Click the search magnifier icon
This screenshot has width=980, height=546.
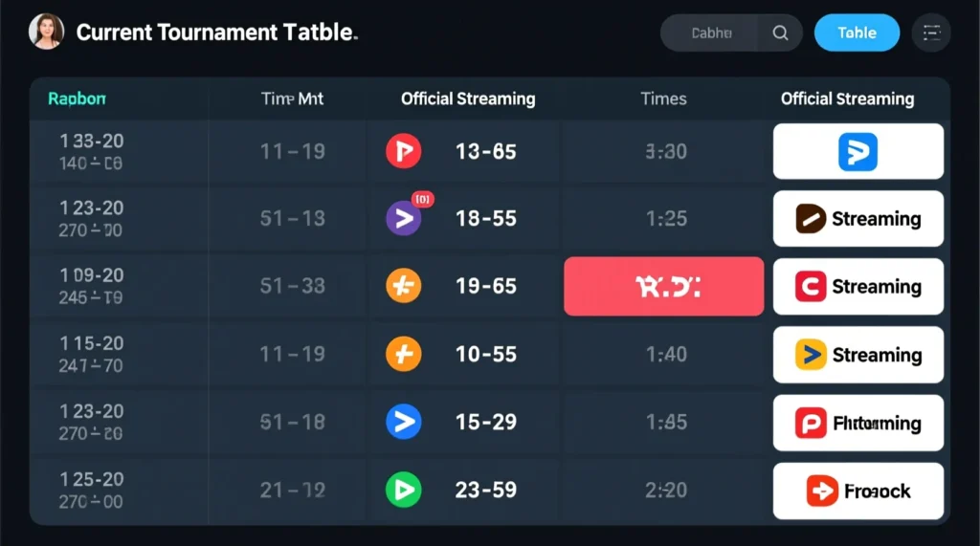coord(780,33)
